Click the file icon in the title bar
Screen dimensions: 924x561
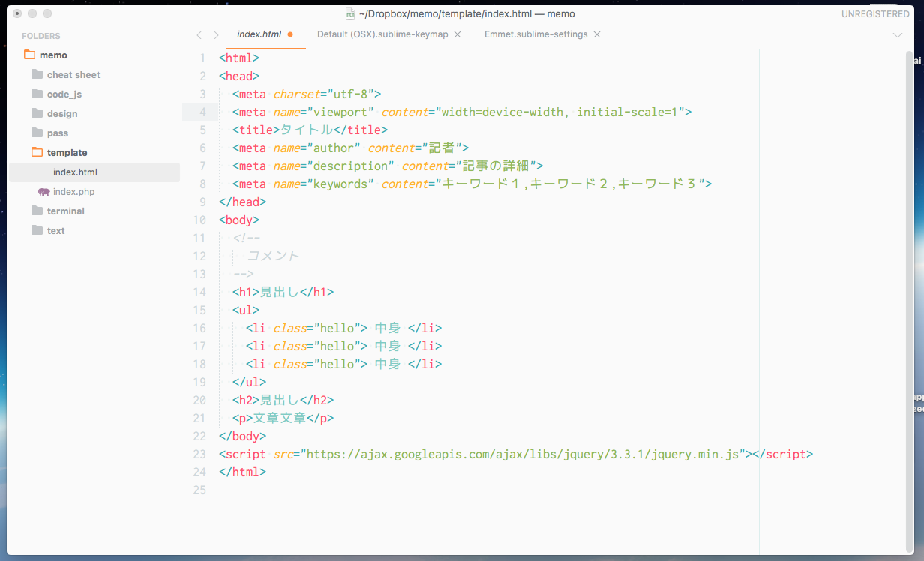350,13
